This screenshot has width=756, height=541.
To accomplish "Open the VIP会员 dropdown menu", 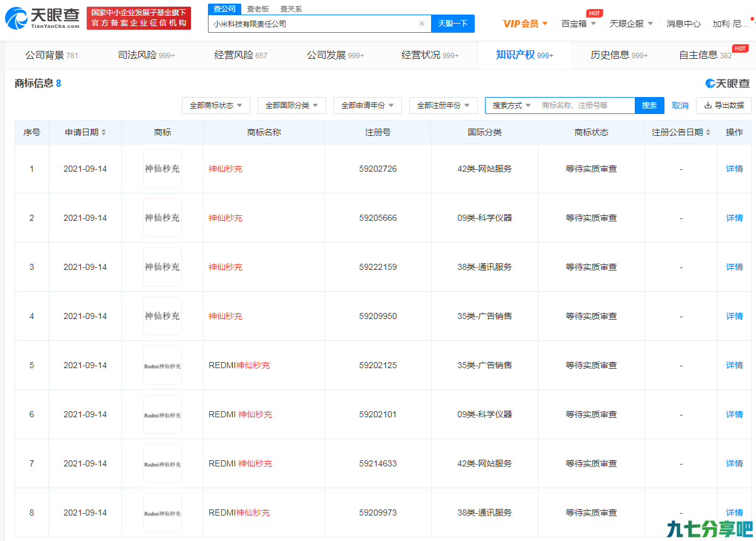I will tap(525, 24).
